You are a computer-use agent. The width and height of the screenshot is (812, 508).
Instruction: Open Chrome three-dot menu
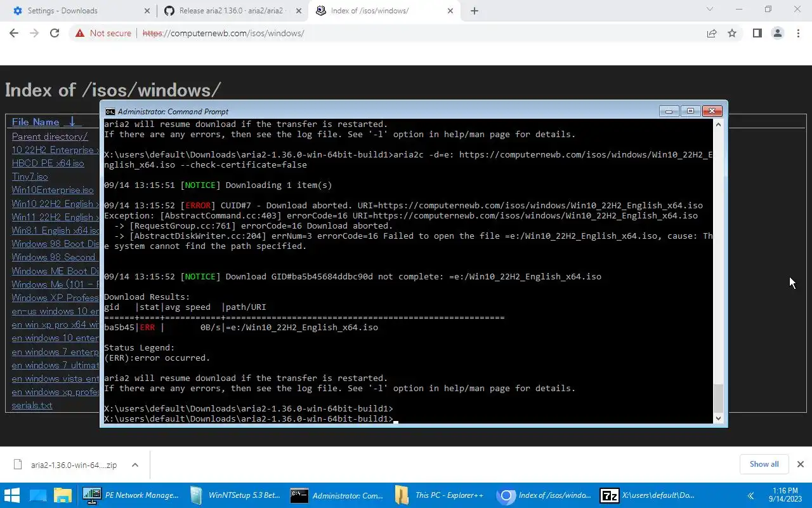(798, 33)
